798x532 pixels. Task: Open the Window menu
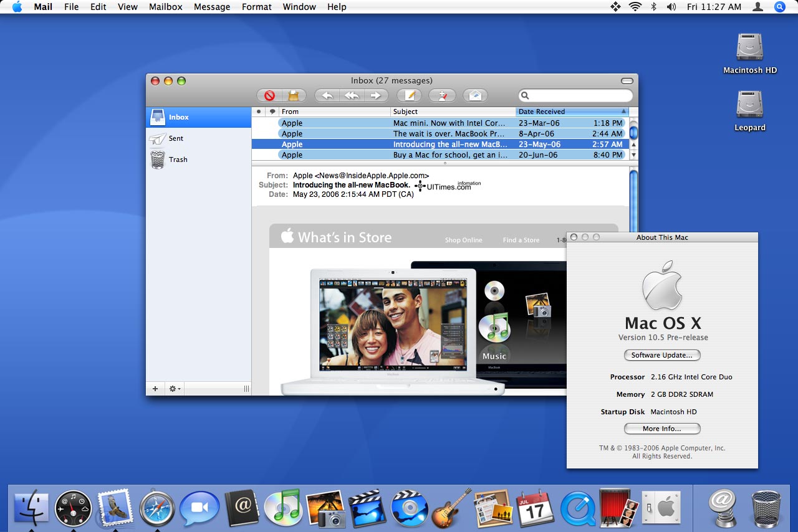pyautogui.click(x=299, y=7)
